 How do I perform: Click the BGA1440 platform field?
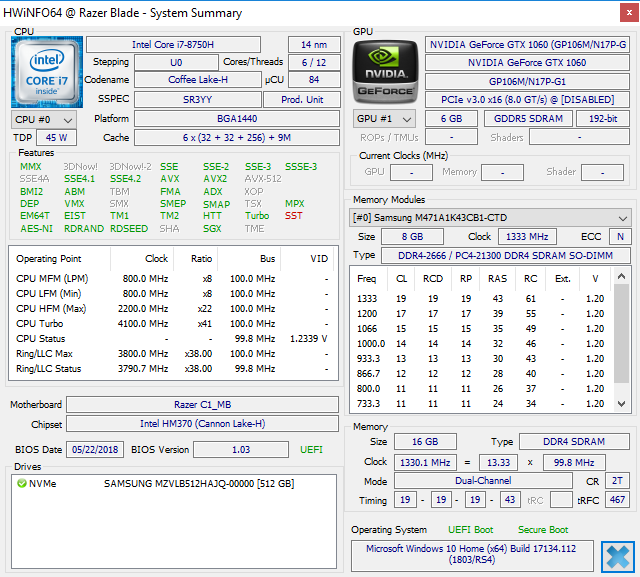pyautogui.click(x=237, y=119)
